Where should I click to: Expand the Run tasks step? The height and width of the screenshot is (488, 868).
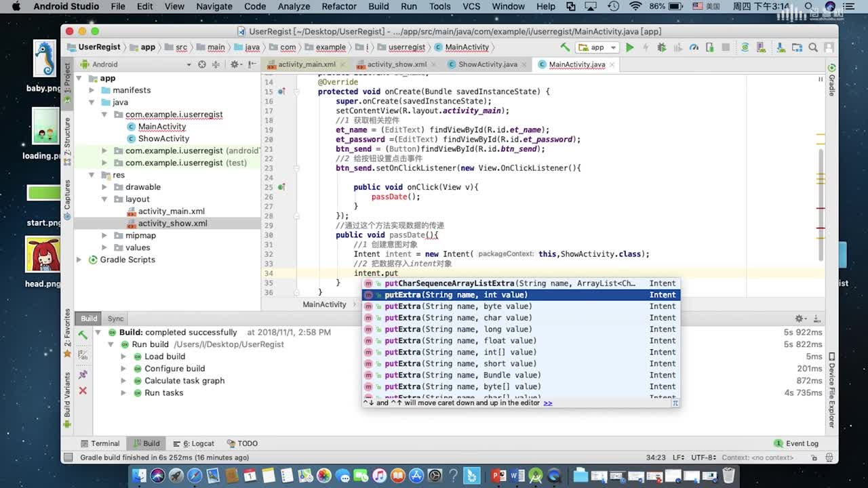[123, 392]
